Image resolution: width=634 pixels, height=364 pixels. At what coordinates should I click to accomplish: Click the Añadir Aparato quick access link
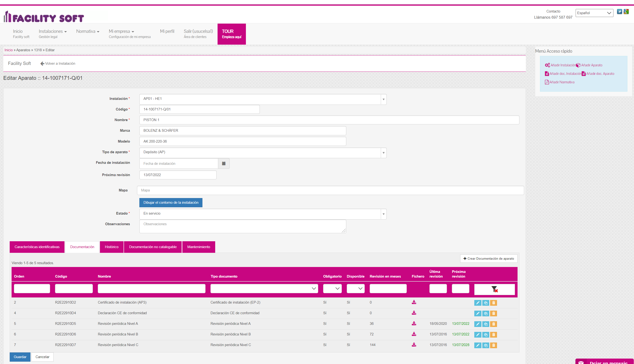(591, 65)
